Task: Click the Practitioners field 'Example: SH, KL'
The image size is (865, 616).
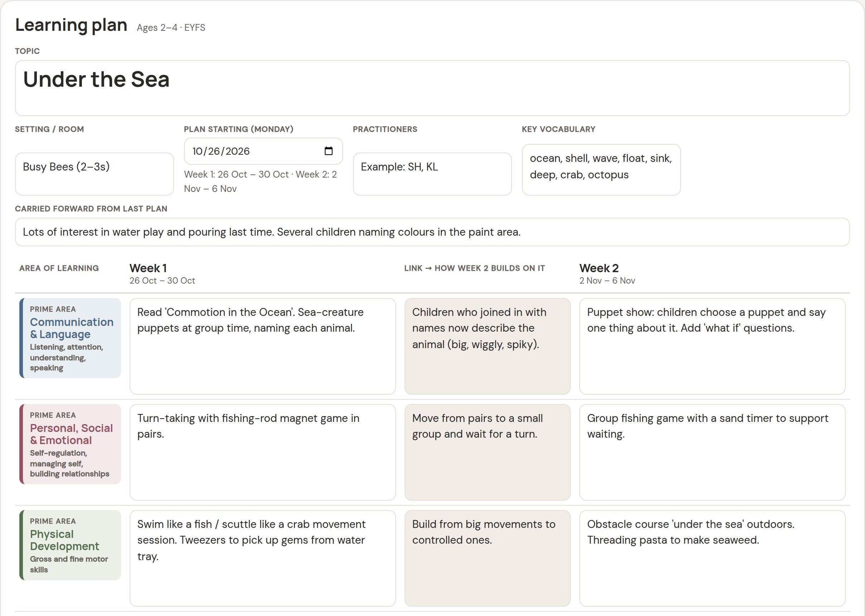Action: [x=432, y=174]
